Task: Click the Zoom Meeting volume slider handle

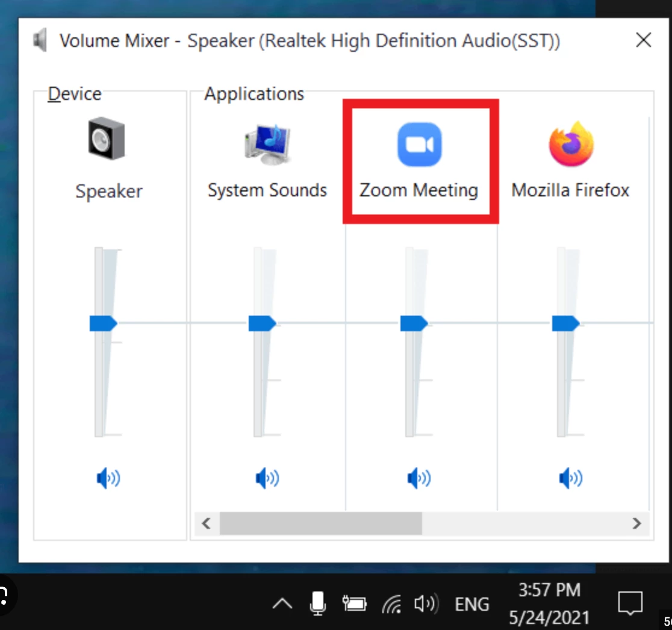Action: coord(414,323)
